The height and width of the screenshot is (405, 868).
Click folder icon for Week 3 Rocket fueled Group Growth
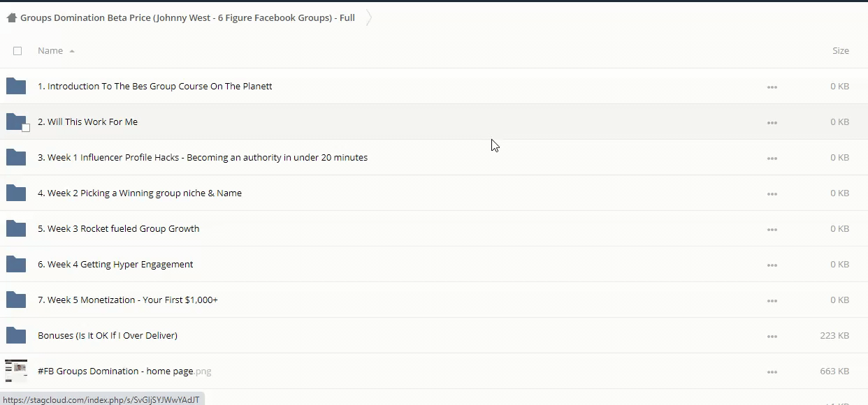16,229
